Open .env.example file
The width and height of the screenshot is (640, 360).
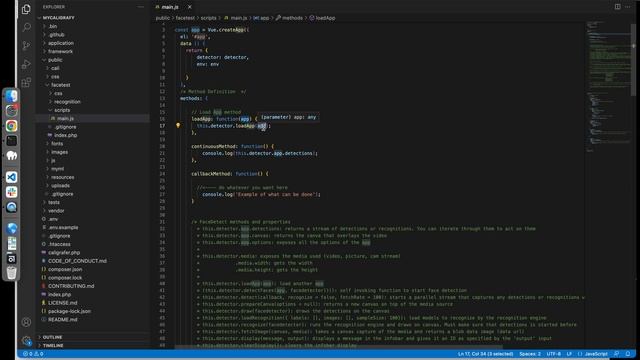point(63,227)
